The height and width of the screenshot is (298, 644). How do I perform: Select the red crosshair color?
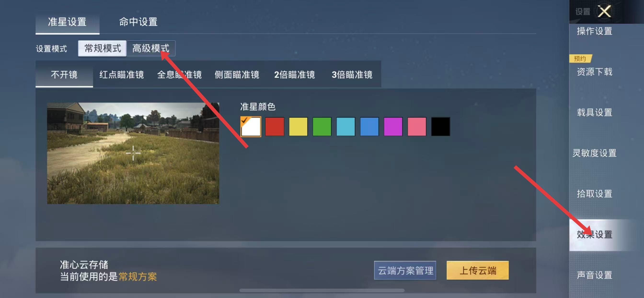275,126
